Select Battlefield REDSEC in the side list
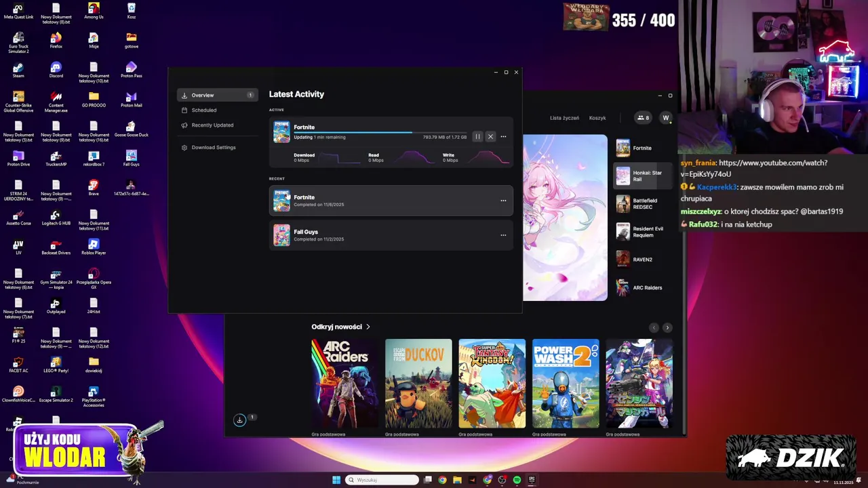This screenshot has width=868, height=488. [x=642, y=204]
